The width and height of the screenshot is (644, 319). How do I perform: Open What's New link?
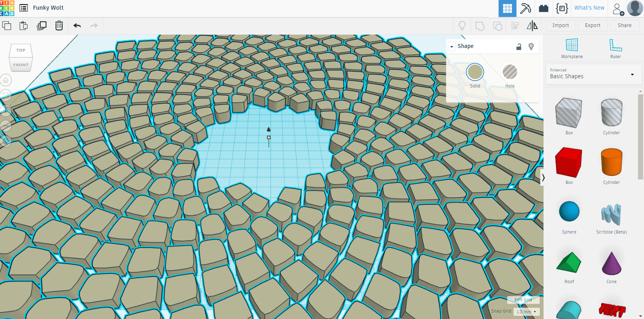(x=589, y=8)
